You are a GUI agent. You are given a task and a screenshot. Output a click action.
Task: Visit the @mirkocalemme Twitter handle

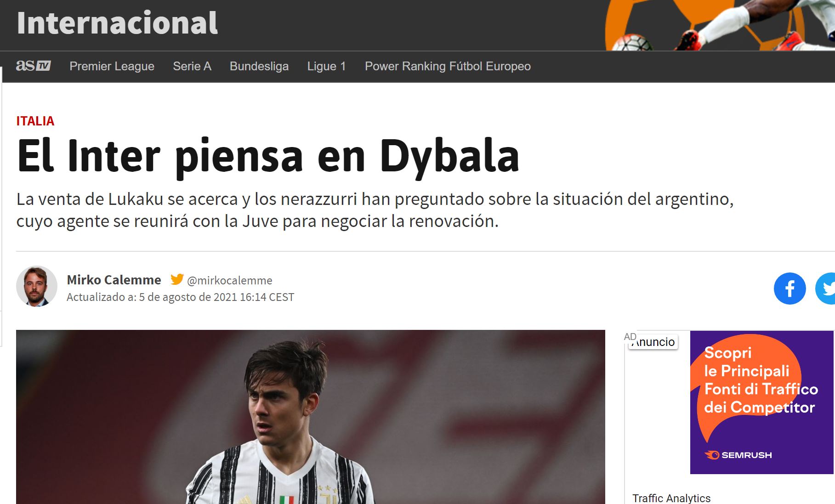click(x=230, y=280)
